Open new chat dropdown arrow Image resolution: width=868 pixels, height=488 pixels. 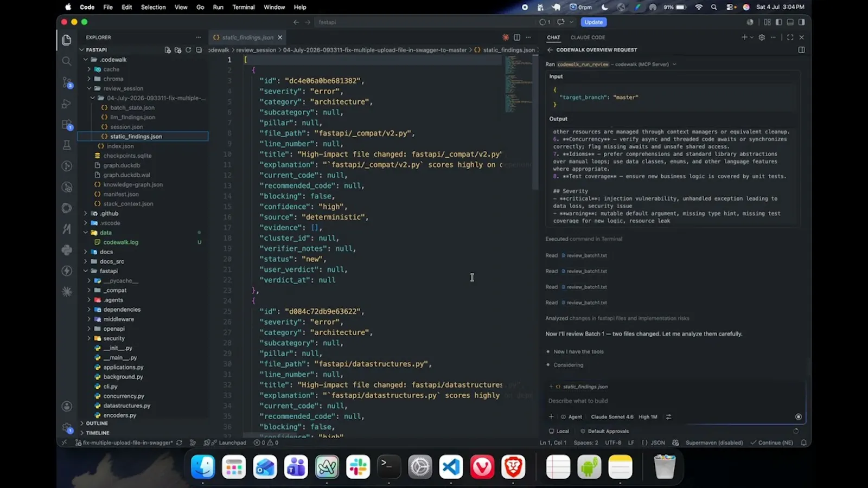click(x=752, y=37)
